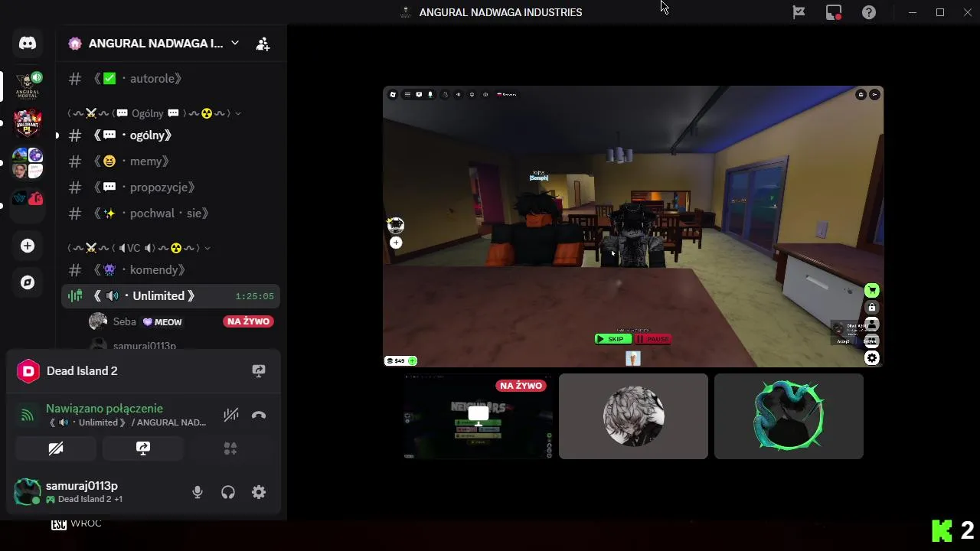This screenshot has height=551, width=980.
Task: Click Nawiązano połączenie connection status
Action: (x=104, y=409)
